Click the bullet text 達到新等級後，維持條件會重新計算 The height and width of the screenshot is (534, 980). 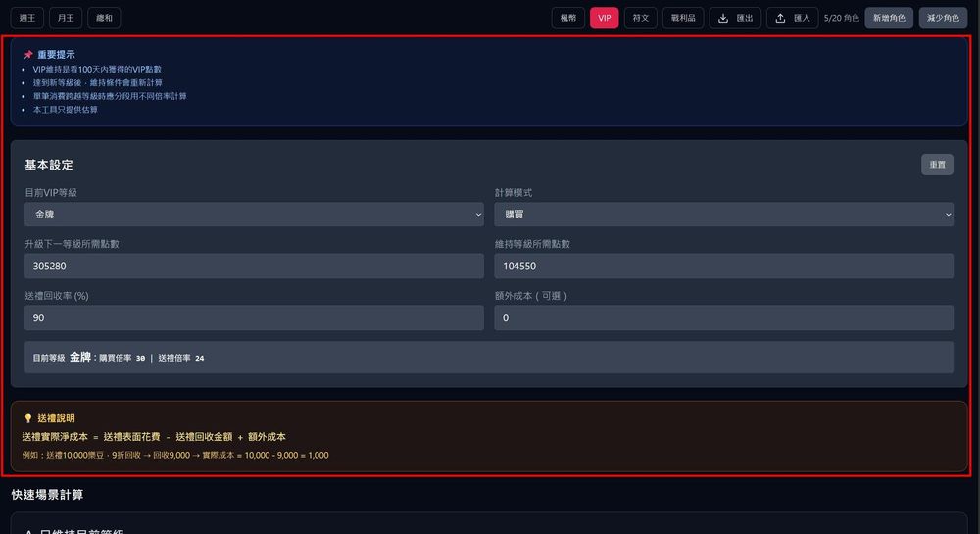coord(97,82)
